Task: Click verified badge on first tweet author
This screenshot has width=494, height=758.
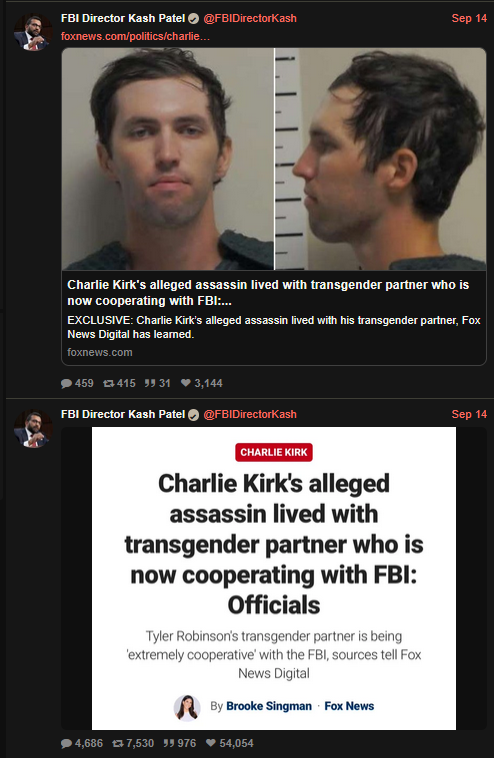Action: 193,19
